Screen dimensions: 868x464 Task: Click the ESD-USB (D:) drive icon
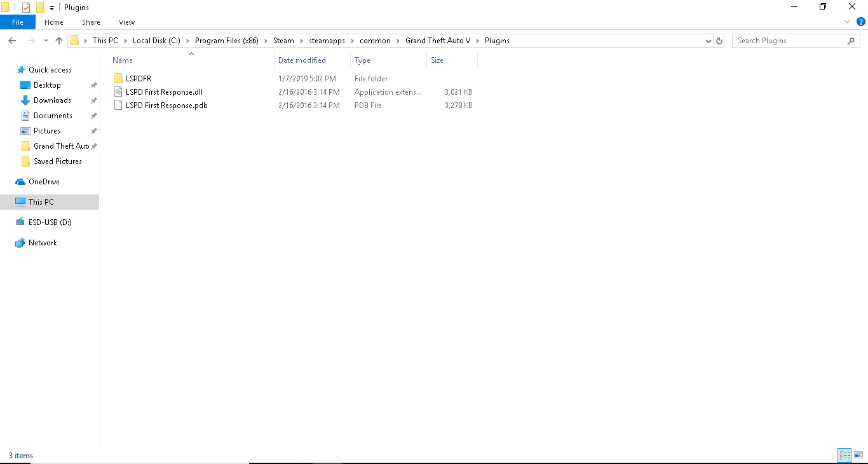click(x=20, y=222)
